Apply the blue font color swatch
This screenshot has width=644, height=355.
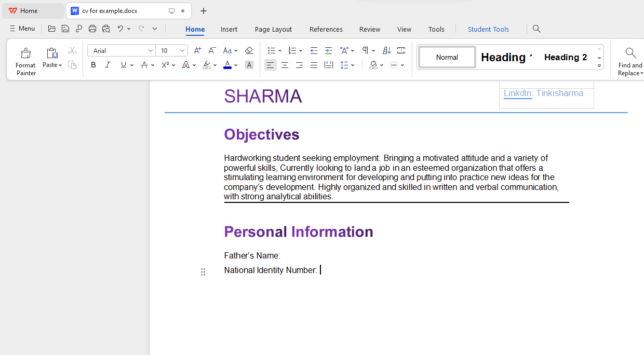[227, 65]
